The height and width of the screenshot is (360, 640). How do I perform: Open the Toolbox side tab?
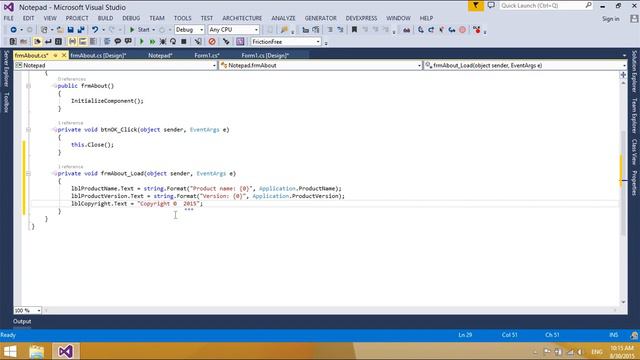click(6, 102)
